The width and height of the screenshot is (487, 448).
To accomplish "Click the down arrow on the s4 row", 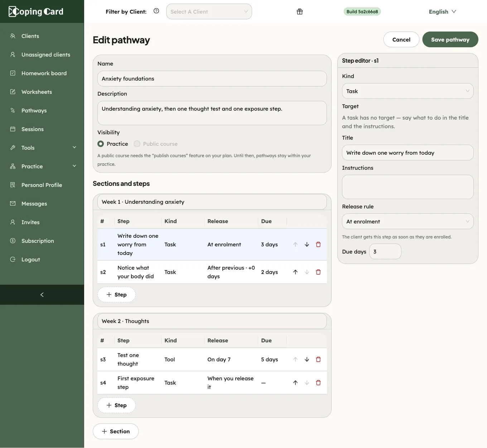I will click(307, 383).
